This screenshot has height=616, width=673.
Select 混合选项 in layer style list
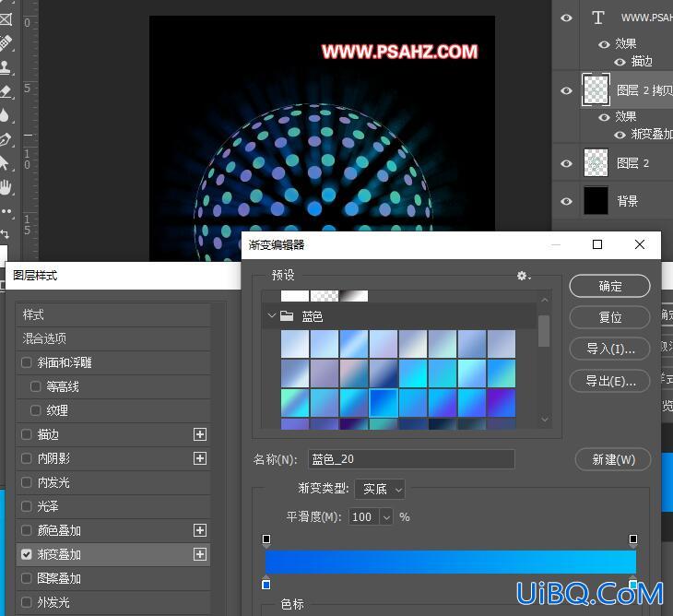pyautogui.click(x=112, y=338)
